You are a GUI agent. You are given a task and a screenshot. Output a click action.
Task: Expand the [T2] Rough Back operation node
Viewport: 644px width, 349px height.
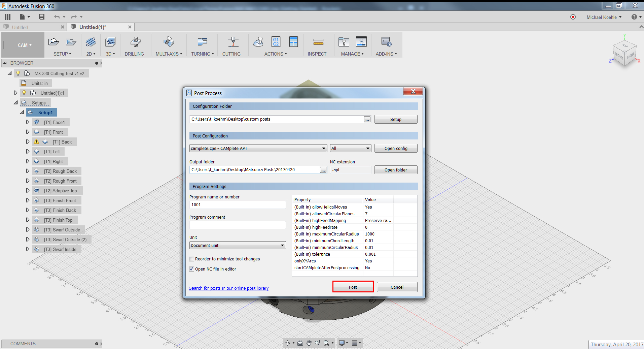pos(28,171)
